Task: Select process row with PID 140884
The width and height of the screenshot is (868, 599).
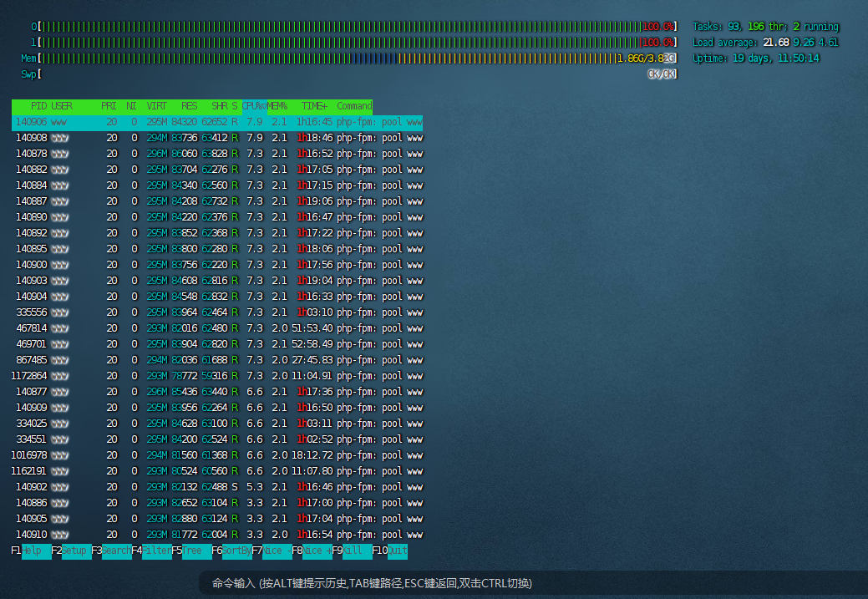Action: click(217, 186)
